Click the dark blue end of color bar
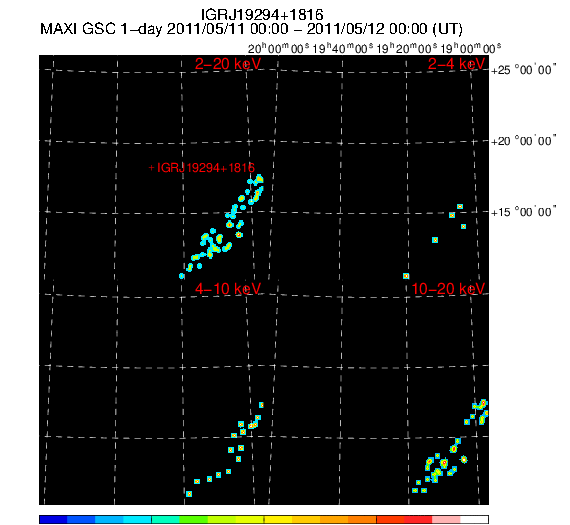The width and height of the screenshot is (570, 525). tap(53, 519)
